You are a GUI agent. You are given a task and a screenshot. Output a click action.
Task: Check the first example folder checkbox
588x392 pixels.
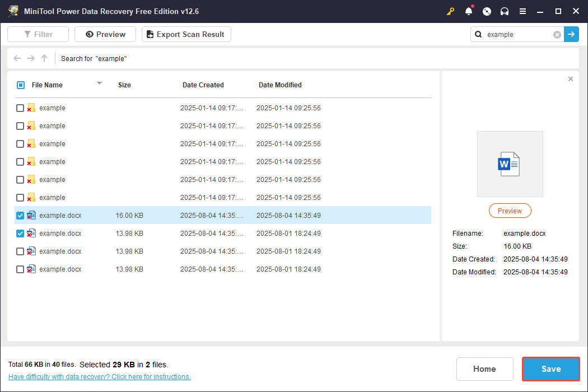[x=20, y=108]
